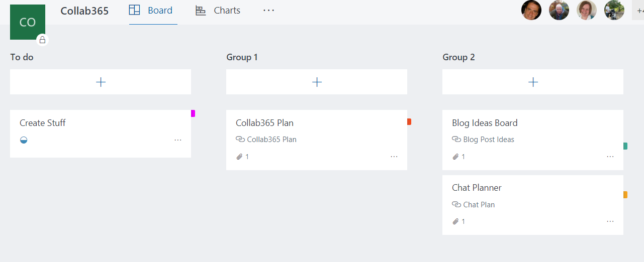Image resolution: width=644 pixels, height=262 pixels.
Task: Click the pink label on Create Stuff card
Action: 193,113
